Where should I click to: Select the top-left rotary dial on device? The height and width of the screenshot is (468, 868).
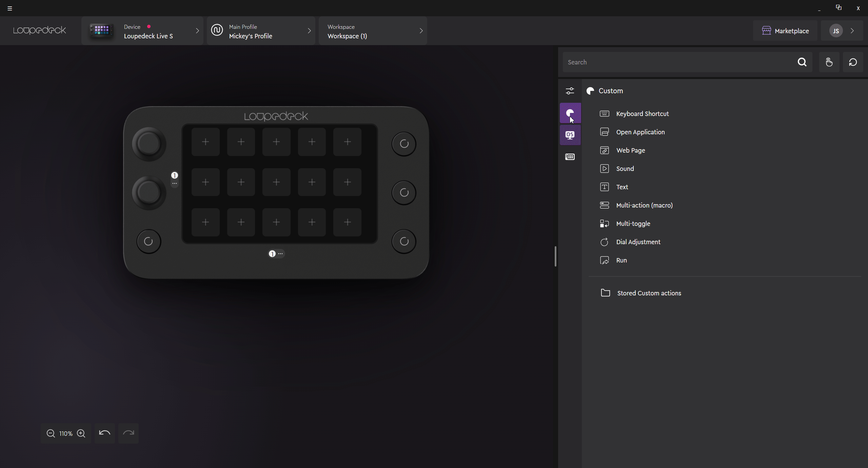(149, 144)
